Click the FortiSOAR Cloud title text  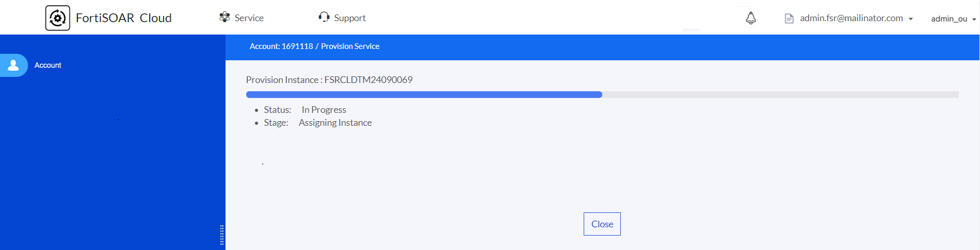point(123,18)
